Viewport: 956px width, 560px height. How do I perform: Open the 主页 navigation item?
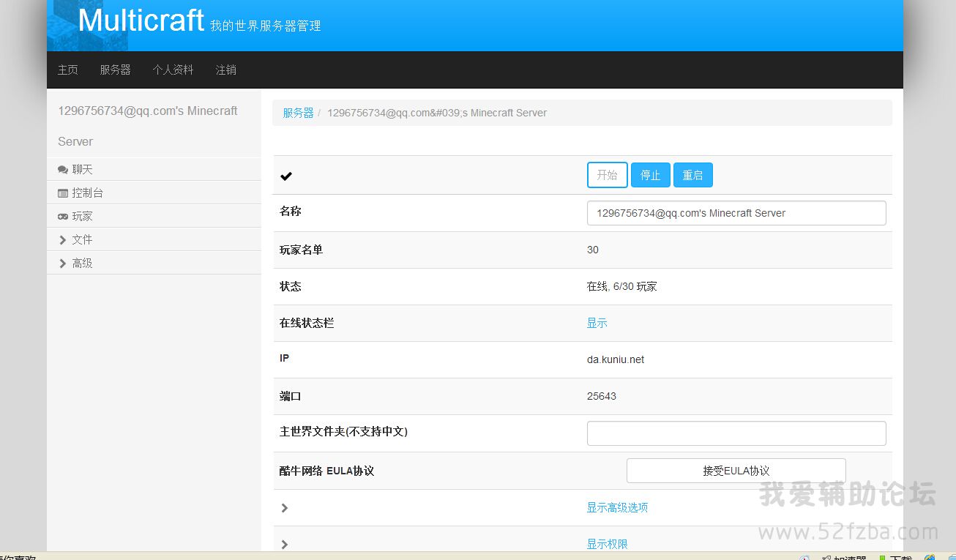click(68, 70)
